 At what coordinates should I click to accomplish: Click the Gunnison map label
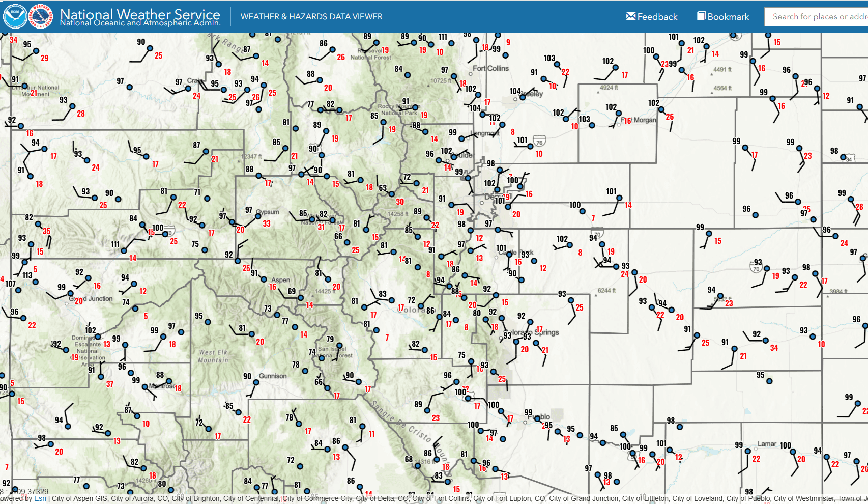(x=273, y=376)
